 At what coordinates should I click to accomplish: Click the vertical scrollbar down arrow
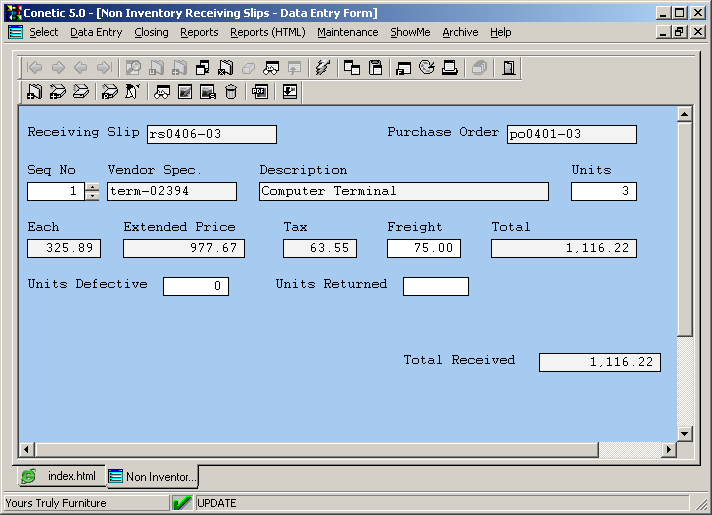(684, 433)
